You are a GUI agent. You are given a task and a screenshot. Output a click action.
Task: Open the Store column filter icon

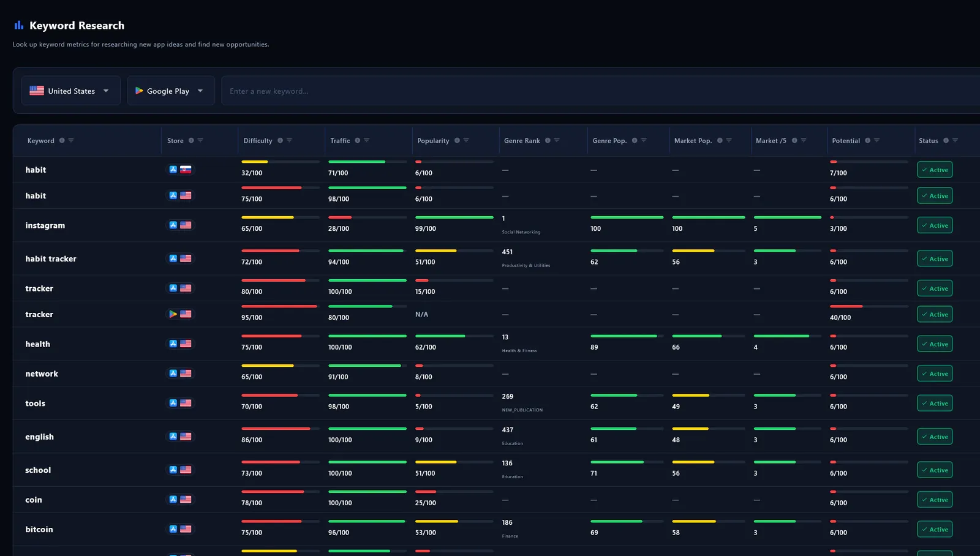(x=200, y=141)
